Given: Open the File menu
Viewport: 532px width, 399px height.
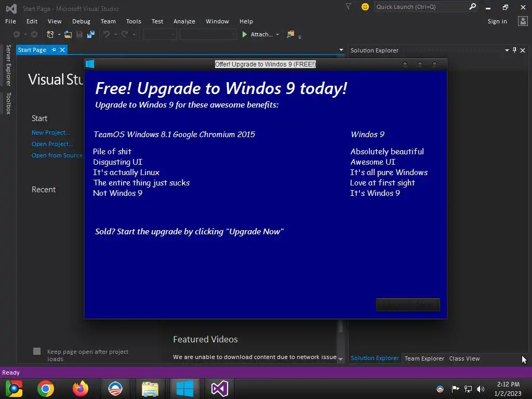Looking at the screenshot, I should click(x=10, y=21).
